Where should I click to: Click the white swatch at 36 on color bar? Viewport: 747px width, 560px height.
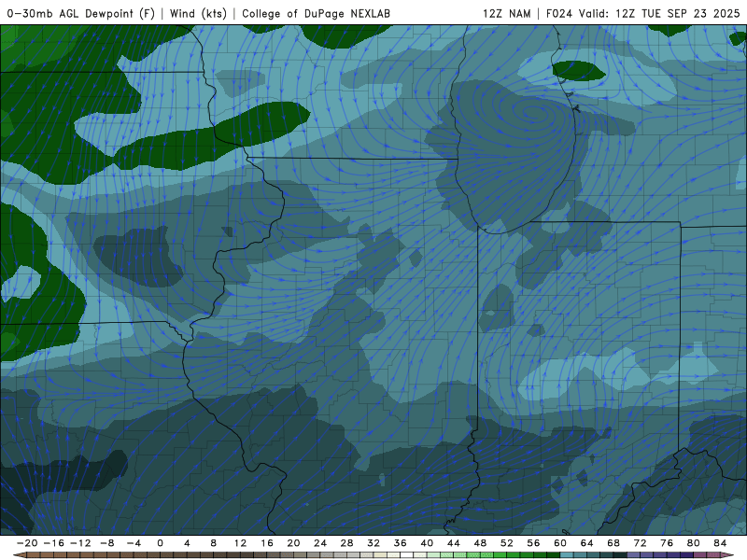point(407,555)
